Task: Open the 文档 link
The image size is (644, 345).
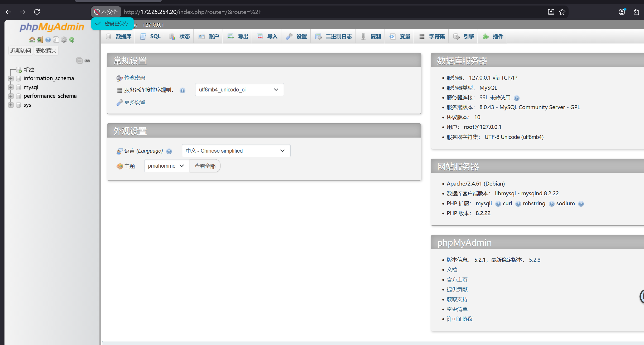Action: [x=452, y=270]
